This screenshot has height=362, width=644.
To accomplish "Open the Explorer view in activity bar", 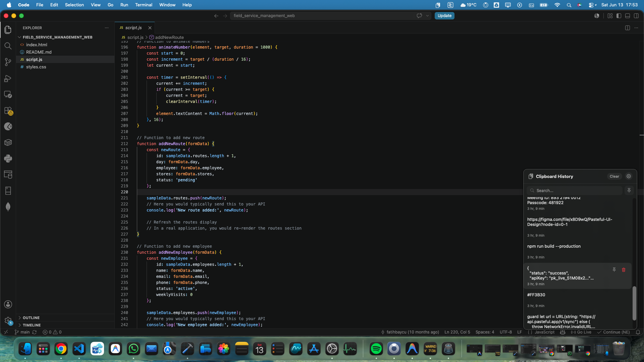I will click(x=8, y=29).
